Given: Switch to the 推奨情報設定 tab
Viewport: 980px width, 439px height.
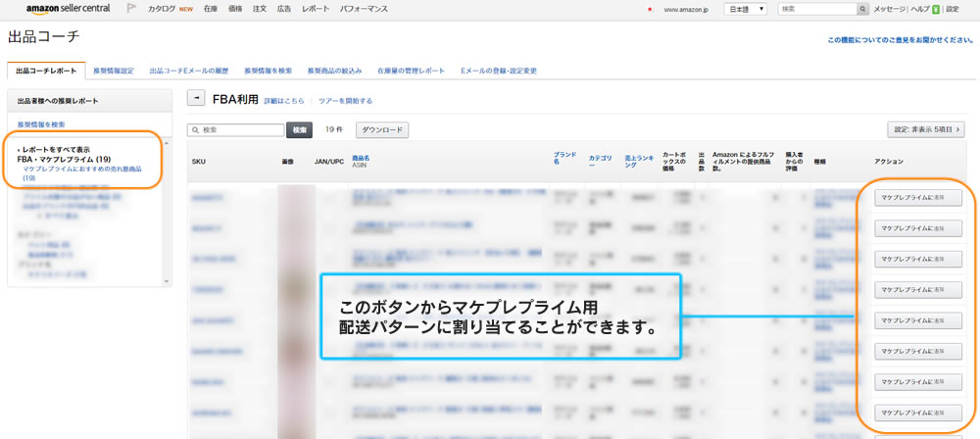Looking at the screenshot, I should pos(113,71).
